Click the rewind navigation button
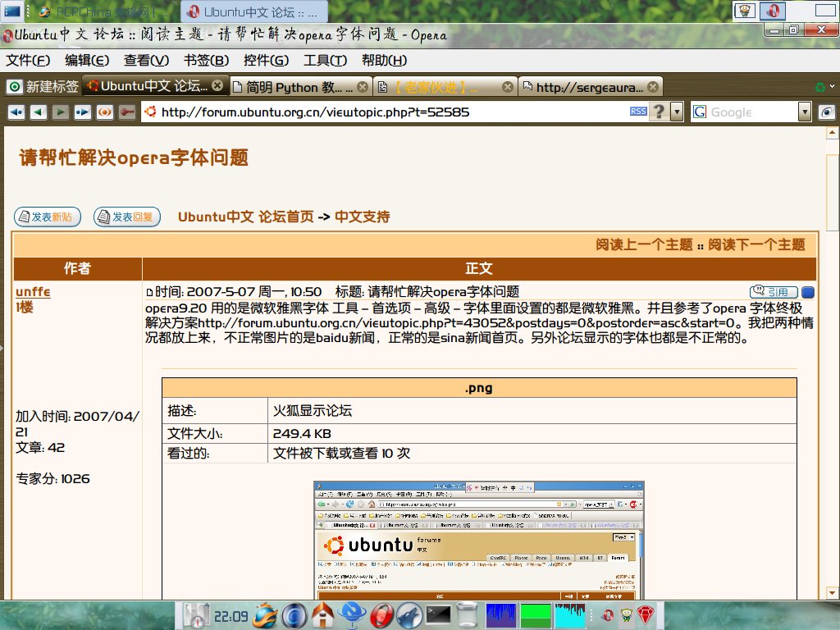 [16, 112]
